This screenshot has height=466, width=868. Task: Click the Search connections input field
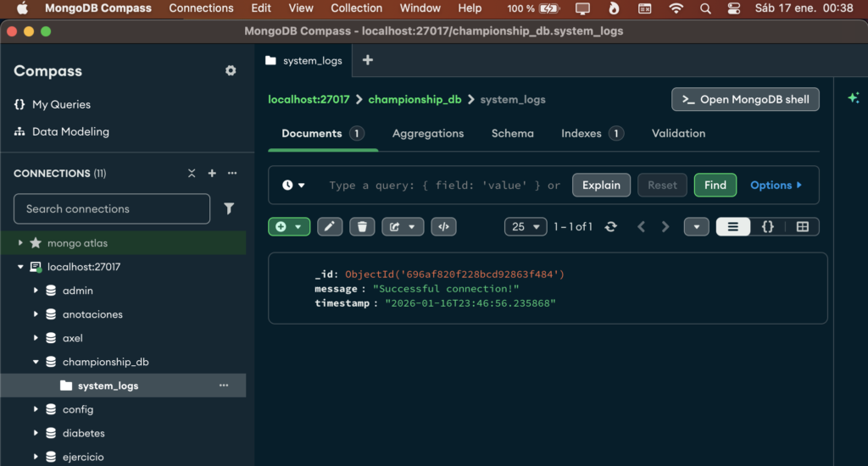111,208
